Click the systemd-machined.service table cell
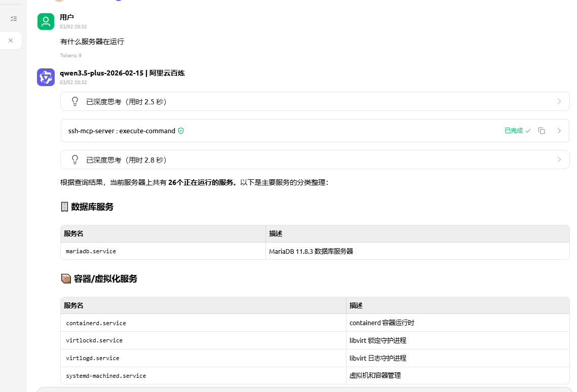577x392 pixels. click(x=106, y=376)
